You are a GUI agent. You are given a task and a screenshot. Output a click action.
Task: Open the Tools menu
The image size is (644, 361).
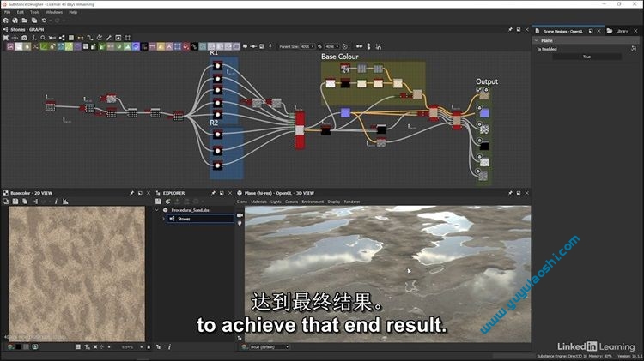pyautogui.click(x=35, y=12)
